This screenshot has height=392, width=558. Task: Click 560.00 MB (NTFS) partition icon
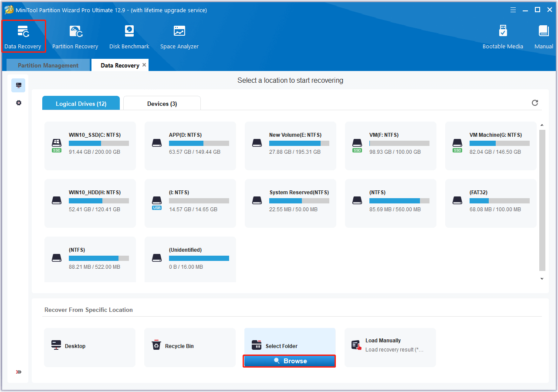pos(357,201)
